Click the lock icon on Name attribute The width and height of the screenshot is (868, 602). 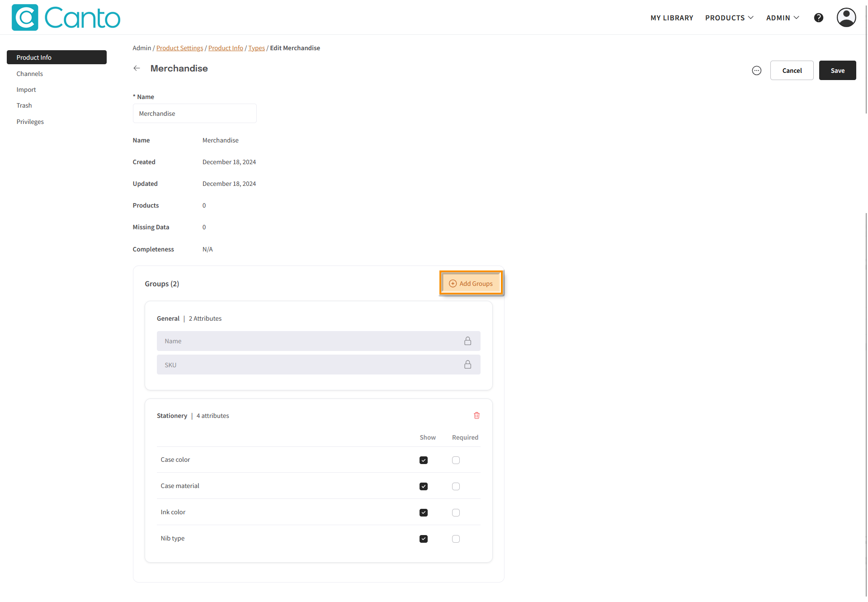pos(467,341)
